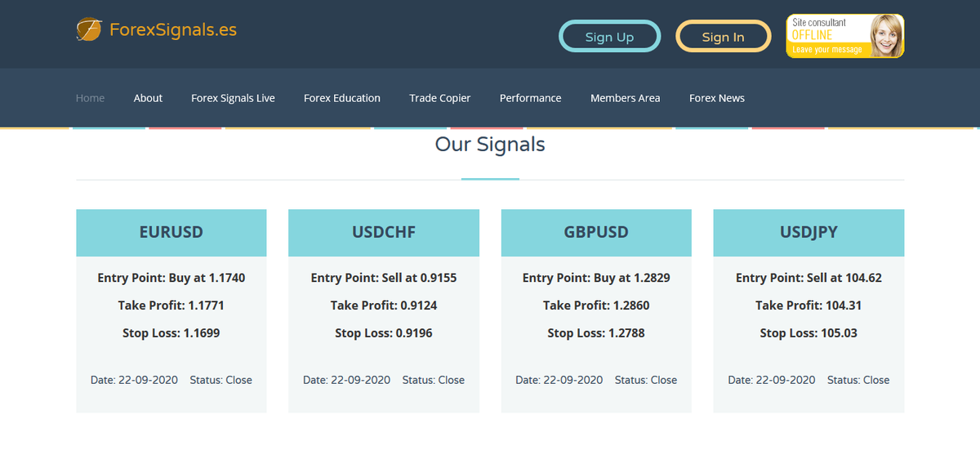Click 'Status: Close' in the GBPUSD card

(x=646, y=380)
